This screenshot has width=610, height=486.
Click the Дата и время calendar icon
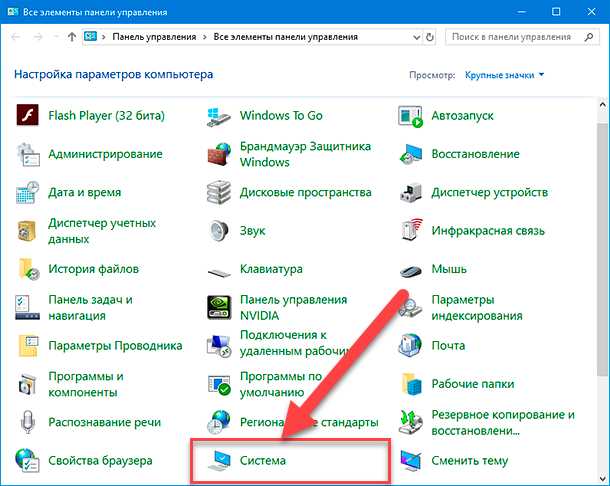[28, 192]
